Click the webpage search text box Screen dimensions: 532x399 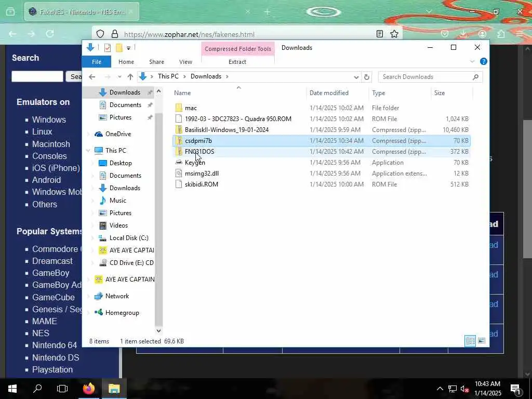(37, 76)
